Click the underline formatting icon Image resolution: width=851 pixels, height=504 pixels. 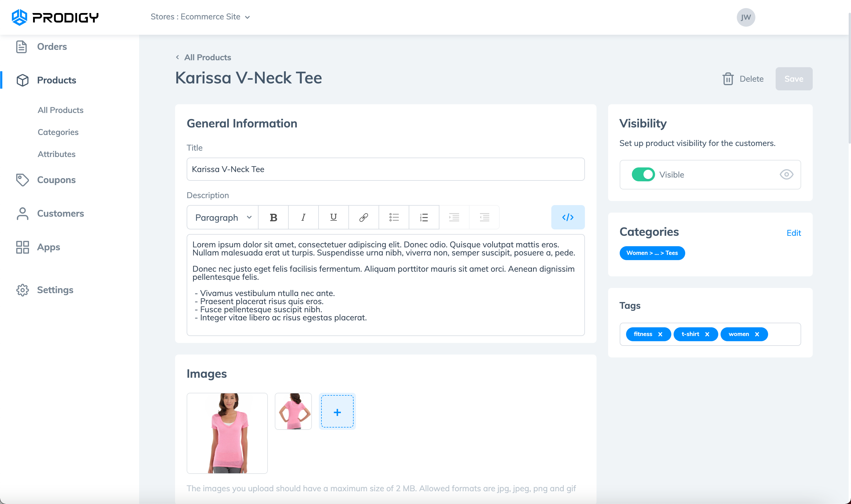coord(333,217)
